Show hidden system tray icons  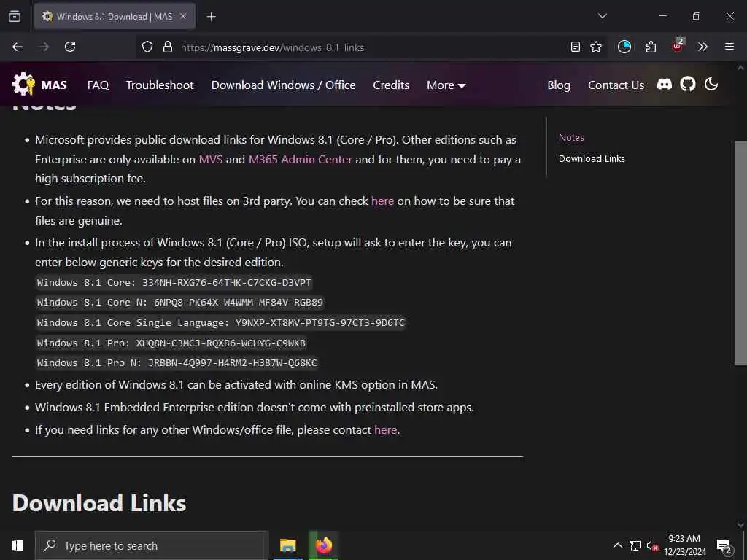[x=617, y=545]
